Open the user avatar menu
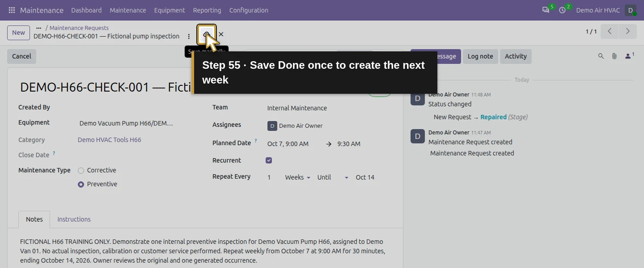This screenshot has height=268, width=644. pyautogui.click(x=631, y=10)
